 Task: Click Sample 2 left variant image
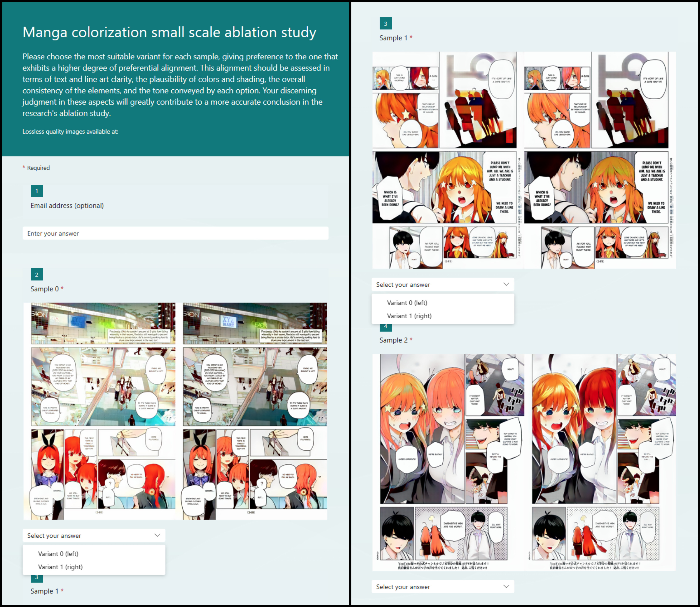[x=451, y=462]
